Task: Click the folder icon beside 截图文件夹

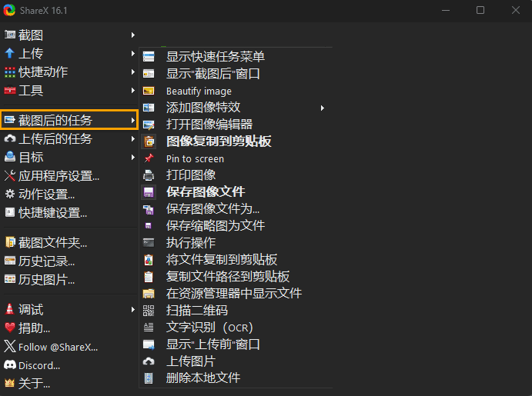Action: (10, 242)
